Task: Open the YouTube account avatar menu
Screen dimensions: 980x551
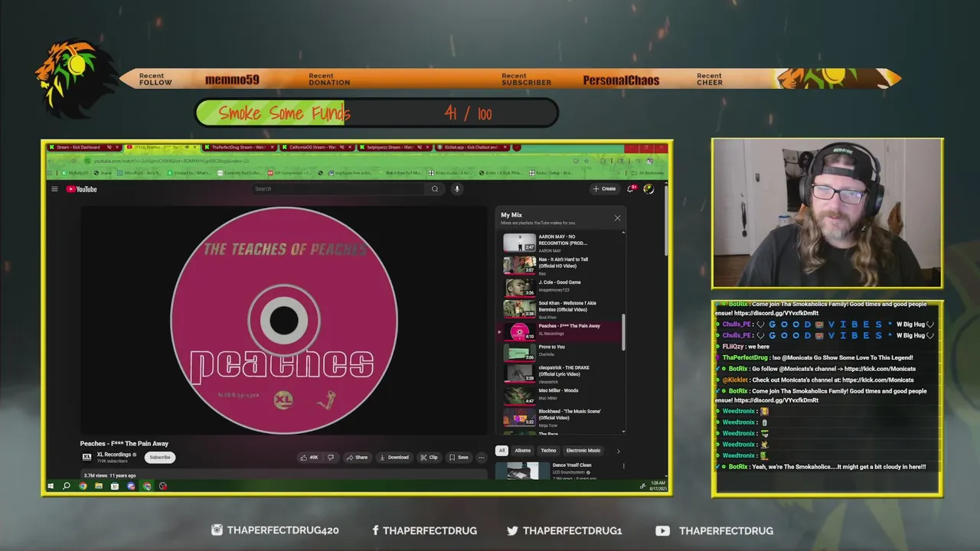Action: point(648,188)
